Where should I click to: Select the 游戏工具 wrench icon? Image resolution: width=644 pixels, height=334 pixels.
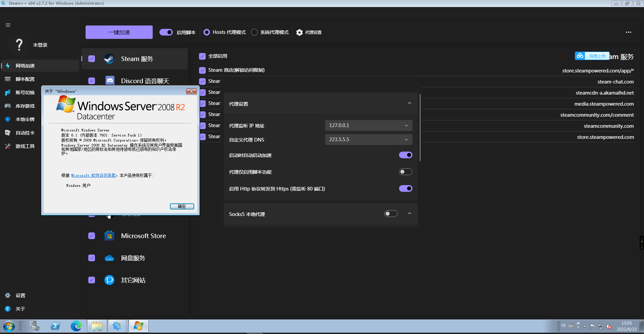[7, 146]
